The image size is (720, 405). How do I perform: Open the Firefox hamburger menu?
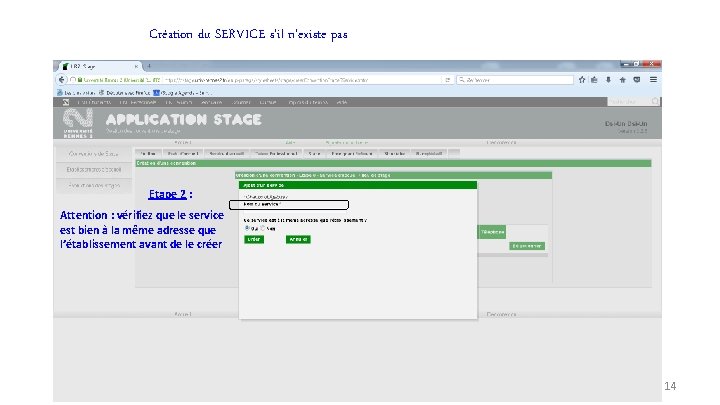click(x=653, y=80)
